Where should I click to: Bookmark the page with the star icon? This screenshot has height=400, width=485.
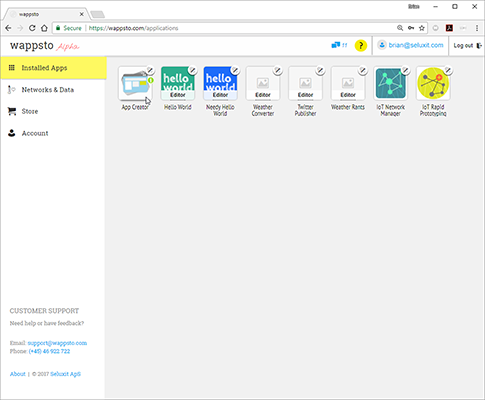(422, 28)
